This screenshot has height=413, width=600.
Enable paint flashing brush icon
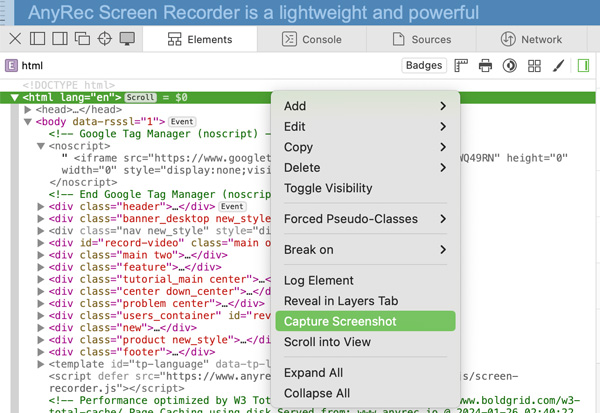558,65
